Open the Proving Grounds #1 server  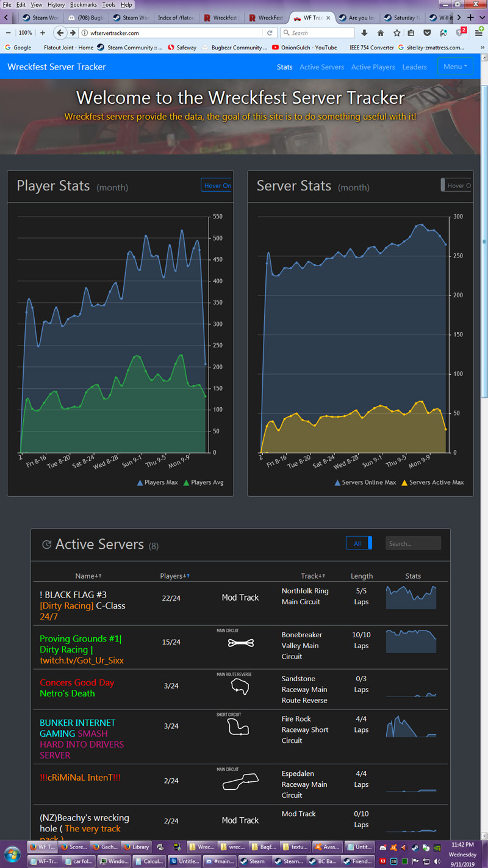pos(82,649)
